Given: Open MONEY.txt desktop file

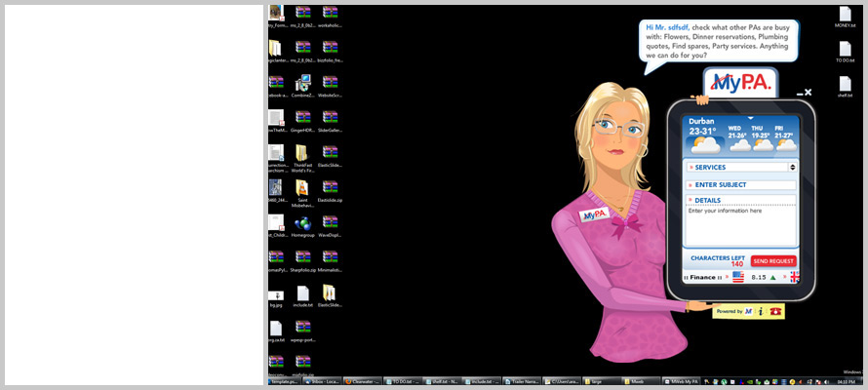Looking at the screenshot, I should coord(845,18).
